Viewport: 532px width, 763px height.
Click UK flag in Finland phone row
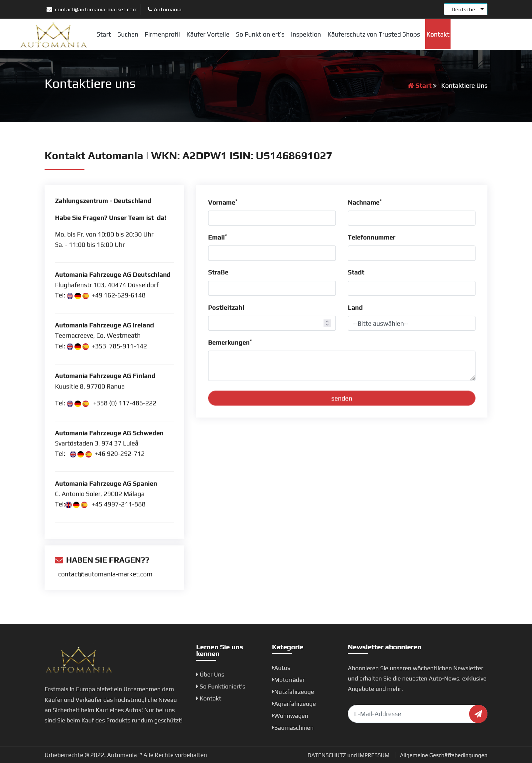coord(70,403)
